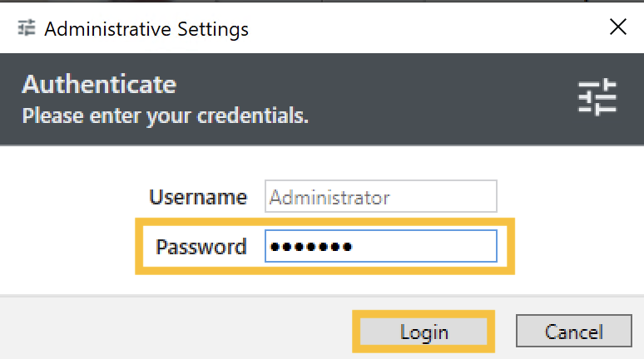Place cursor after the last password dot
644x359 pixels.
tap(354, 247)
